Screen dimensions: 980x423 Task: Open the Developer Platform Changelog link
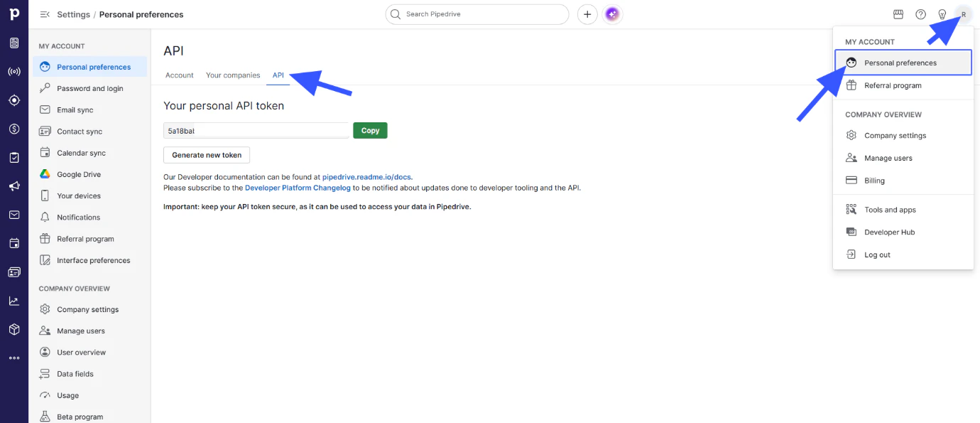click(x=298, y=188)
